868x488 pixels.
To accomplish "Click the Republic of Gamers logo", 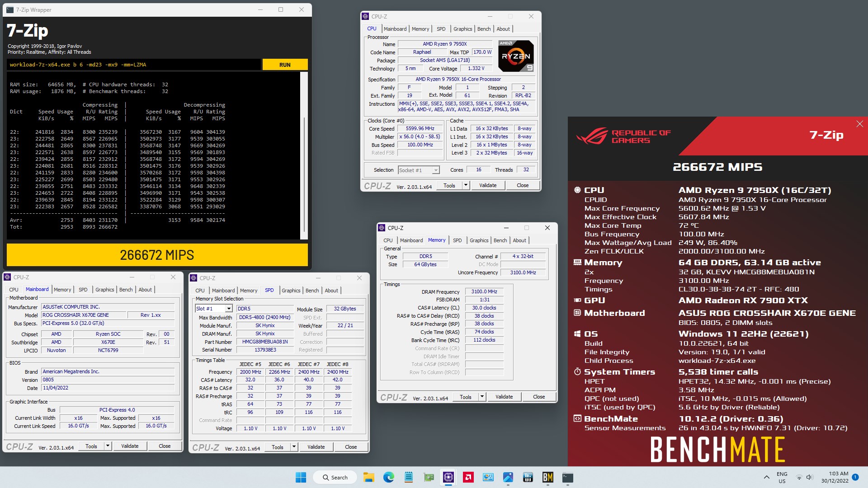I will coord(623,136).
